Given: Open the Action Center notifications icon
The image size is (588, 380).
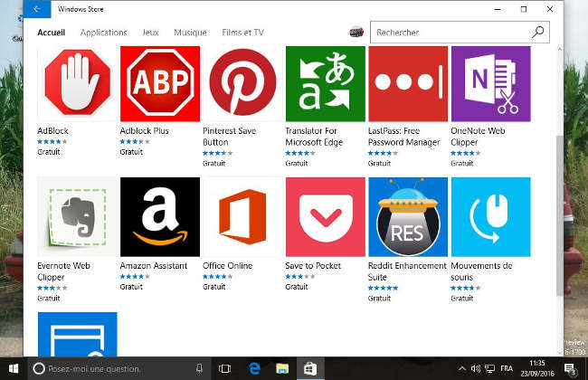Looking at the screenshot, I should (x=571, y=369).
